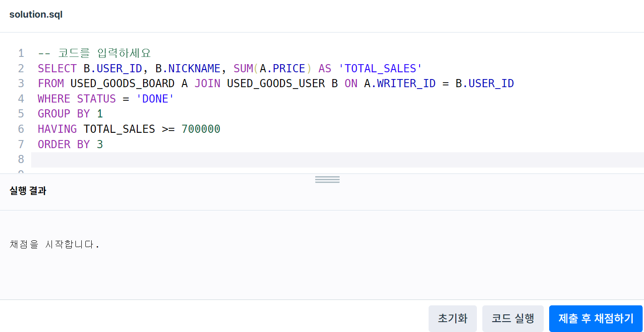Click A.PRICE inside SUM
644x332 pixels.
(282, 69)
